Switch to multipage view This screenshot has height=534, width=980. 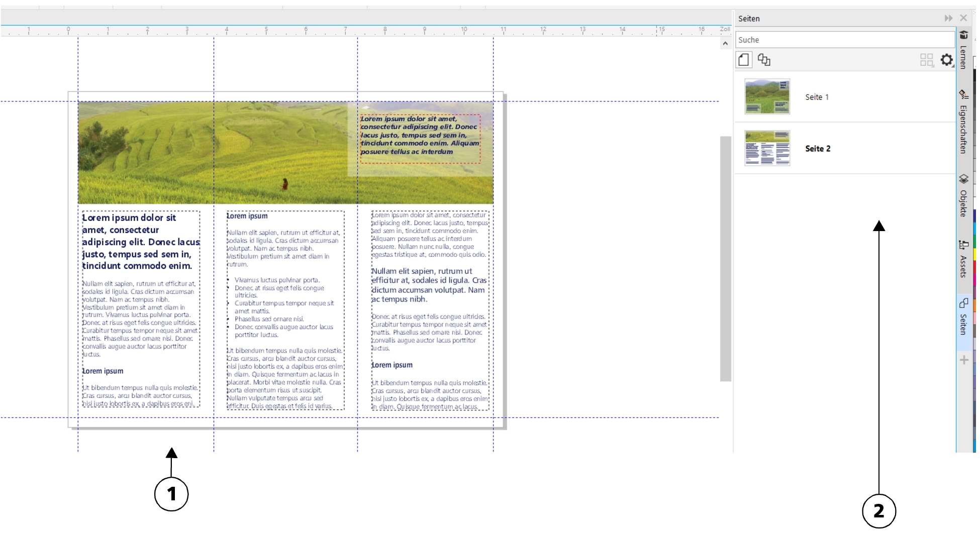(764, 60)
